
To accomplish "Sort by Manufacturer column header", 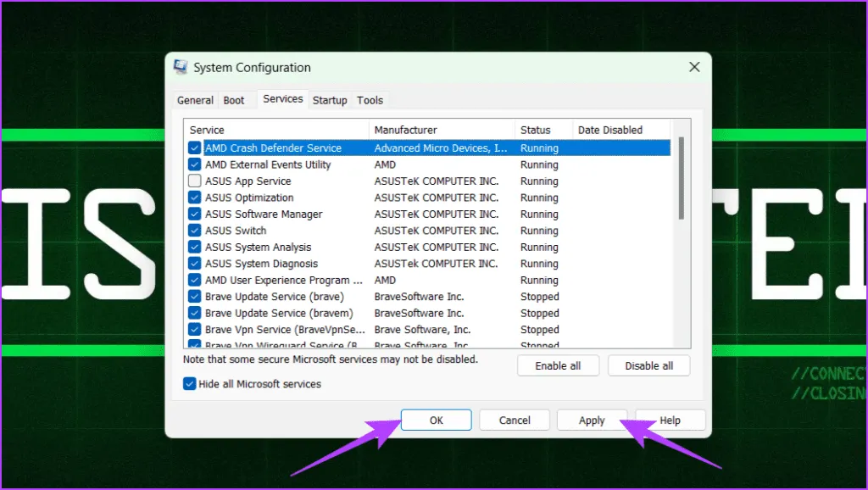I will (441, 130).
